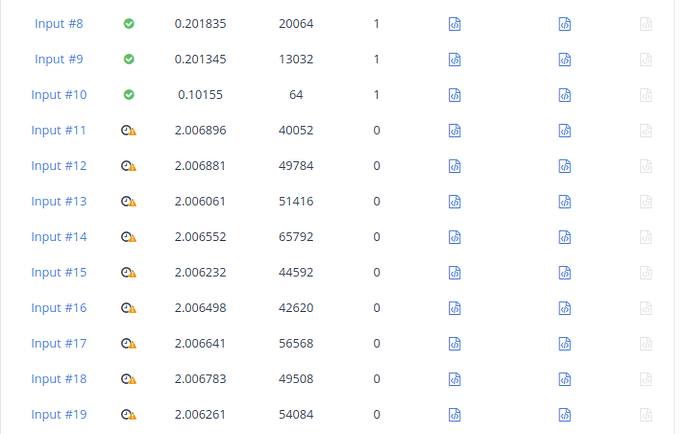This screenshot has height=434, width=690.
Task: Click first file icon in Input #12 row
Action: 455,166
